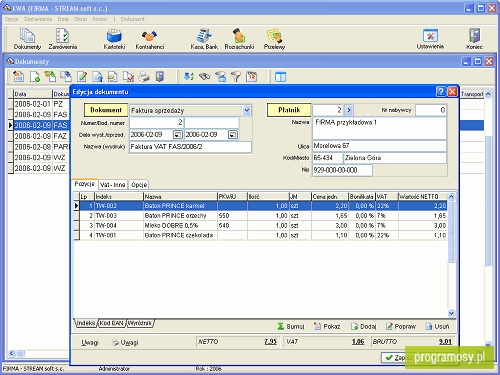Viewport: 500px width, 375px height.
Task: Click the document with red checkmark icon
Action: click(x=128, y=77)
